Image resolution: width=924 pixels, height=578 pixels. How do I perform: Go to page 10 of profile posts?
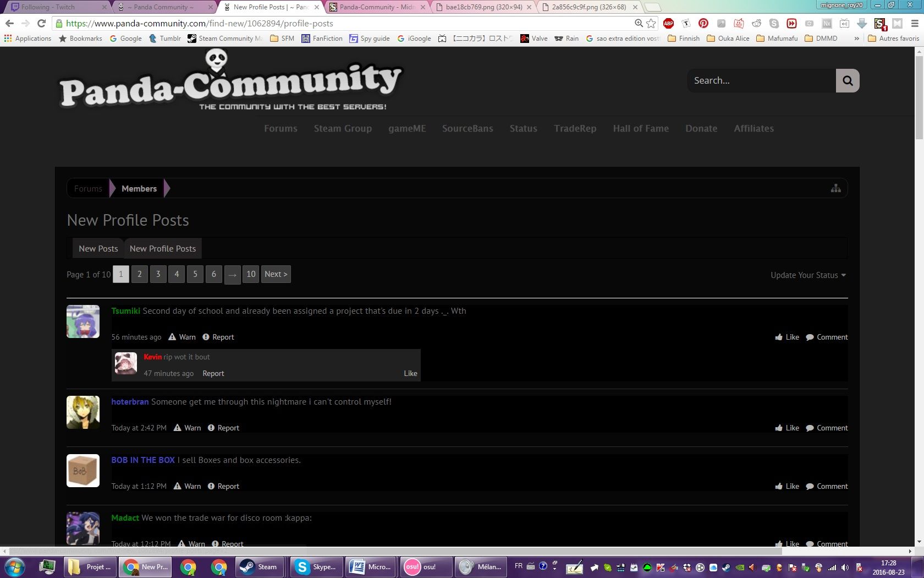[251, 274]
